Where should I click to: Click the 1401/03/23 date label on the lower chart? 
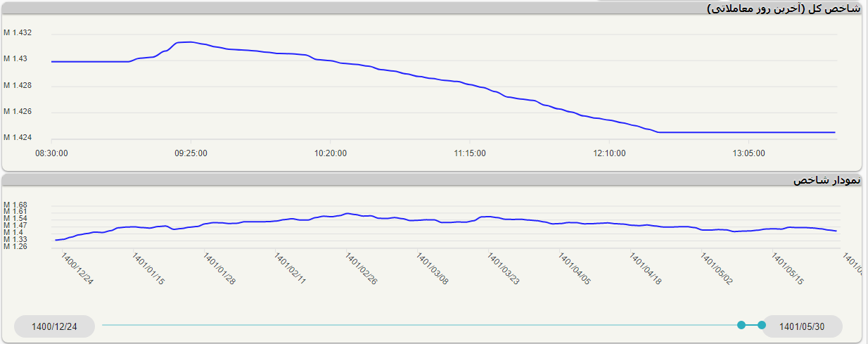pyautogui.click(x=504, y=269)
